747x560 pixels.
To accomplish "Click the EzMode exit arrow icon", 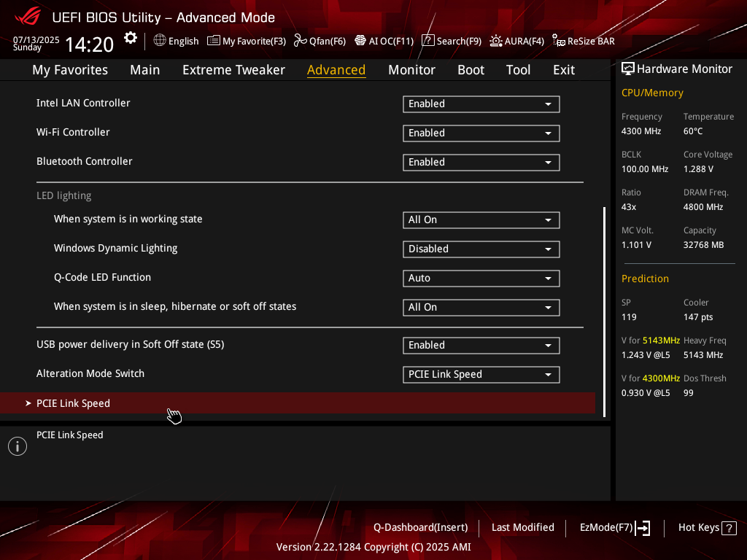I will [x=643, y=528].
